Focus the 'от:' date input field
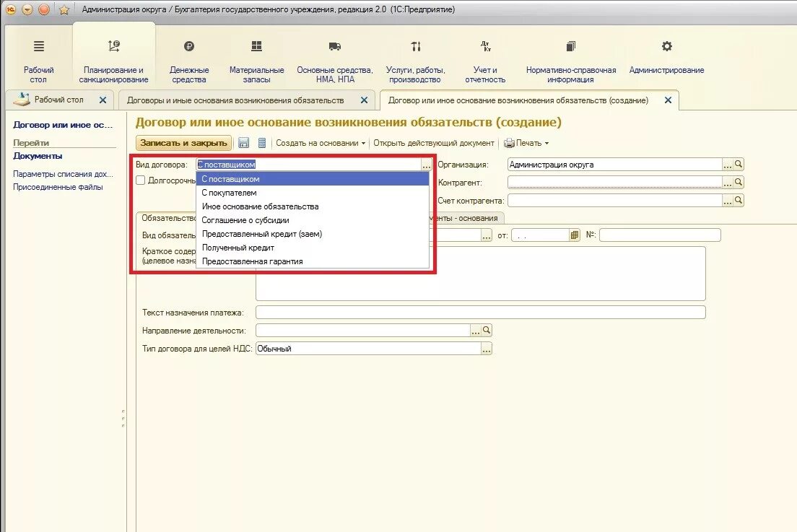The image size is (797, 532). [x=540, y=235]
